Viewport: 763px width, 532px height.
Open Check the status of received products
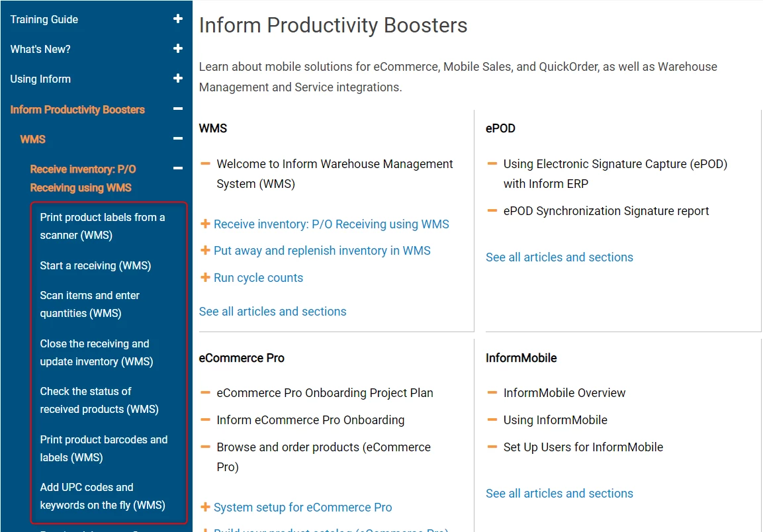point(99,400)
